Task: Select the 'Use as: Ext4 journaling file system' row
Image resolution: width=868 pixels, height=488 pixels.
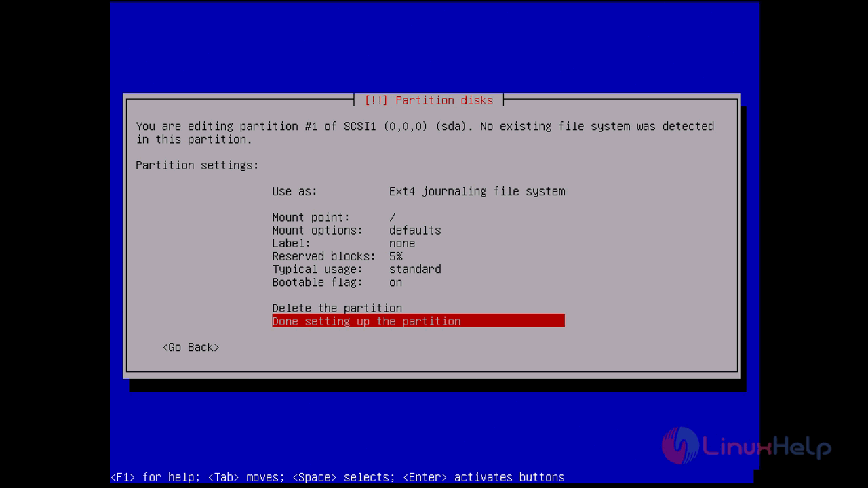Action: click(418, 192)
